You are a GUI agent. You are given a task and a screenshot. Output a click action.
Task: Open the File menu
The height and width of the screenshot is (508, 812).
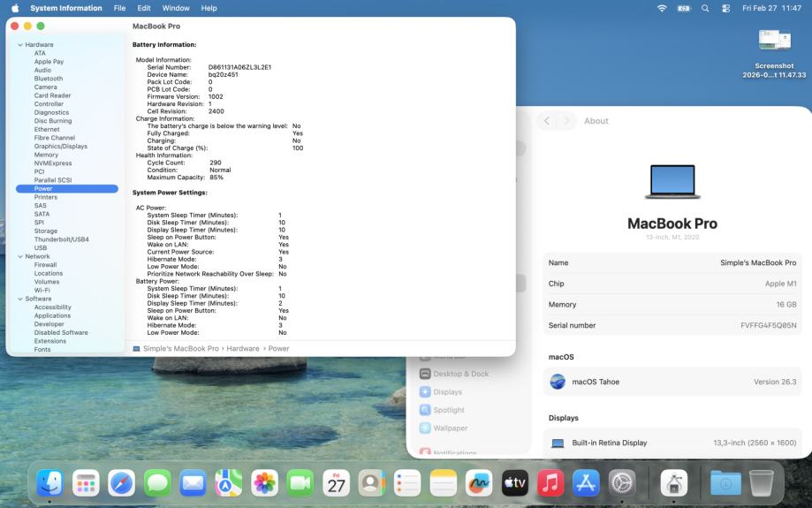click(x=119, y=8)
